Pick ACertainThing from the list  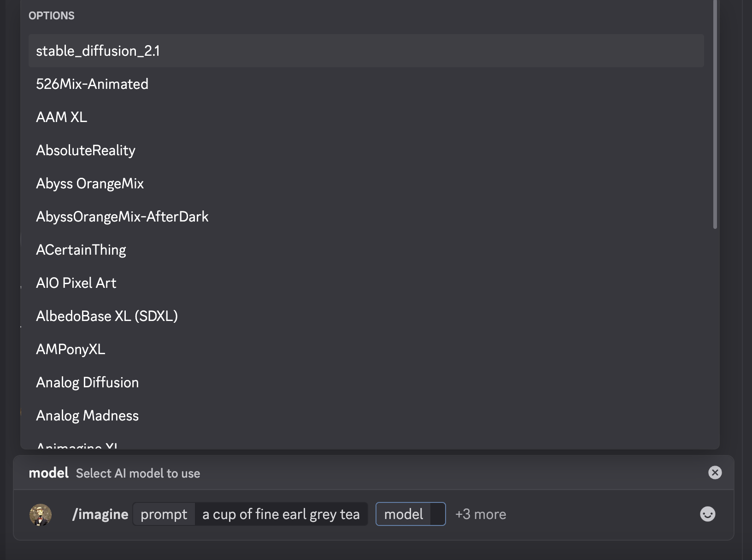pos(366,250)
